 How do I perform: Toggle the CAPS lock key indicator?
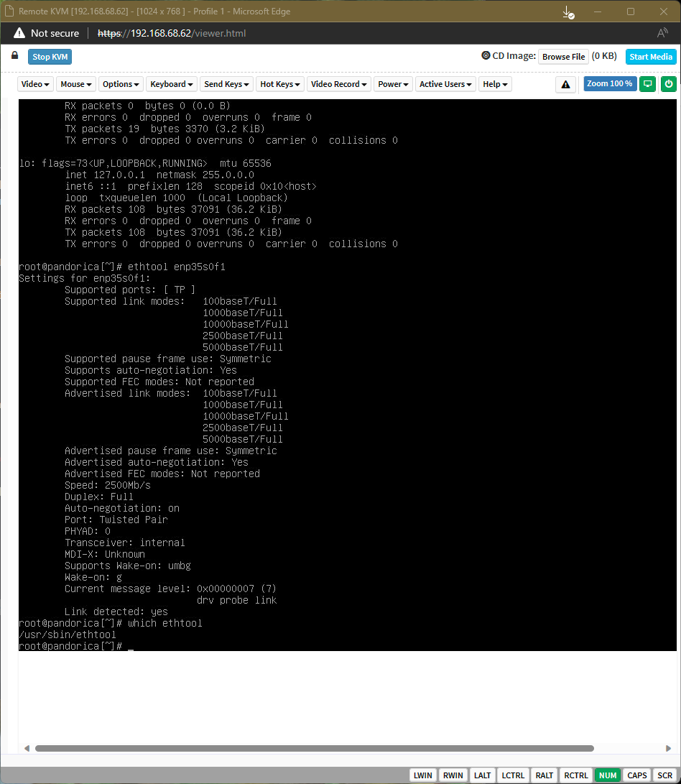pyautogui.click(x=636, y=775)
